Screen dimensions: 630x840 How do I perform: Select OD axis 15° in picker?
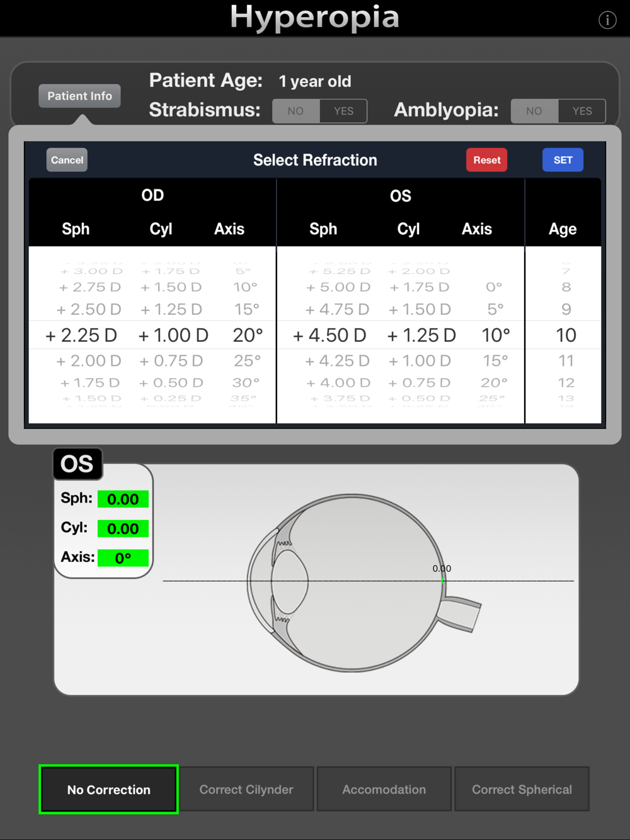click(247, 309)
